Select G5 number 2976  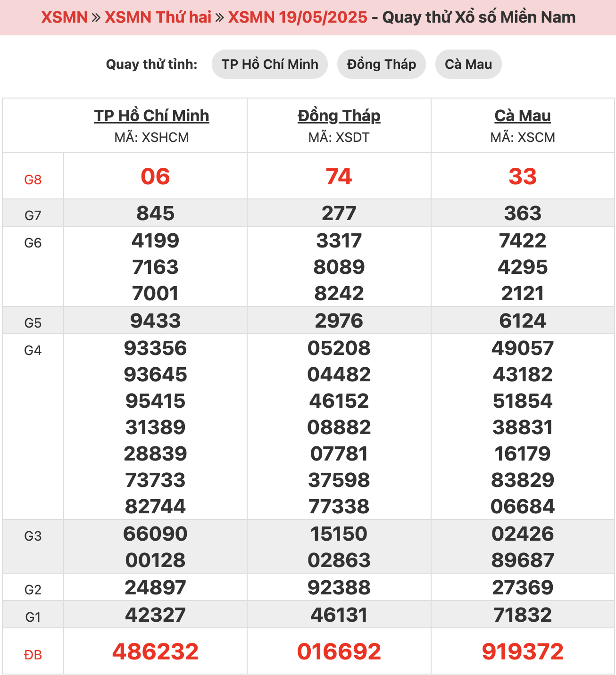tap(339, 321)
